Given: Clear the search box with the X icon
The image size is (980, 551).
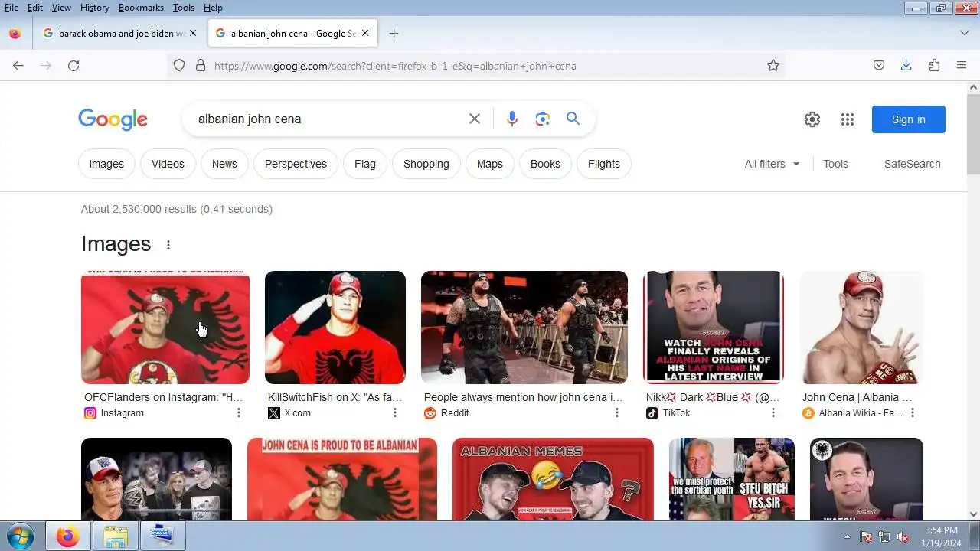Looking at the screenshot, I should (475, 119).
